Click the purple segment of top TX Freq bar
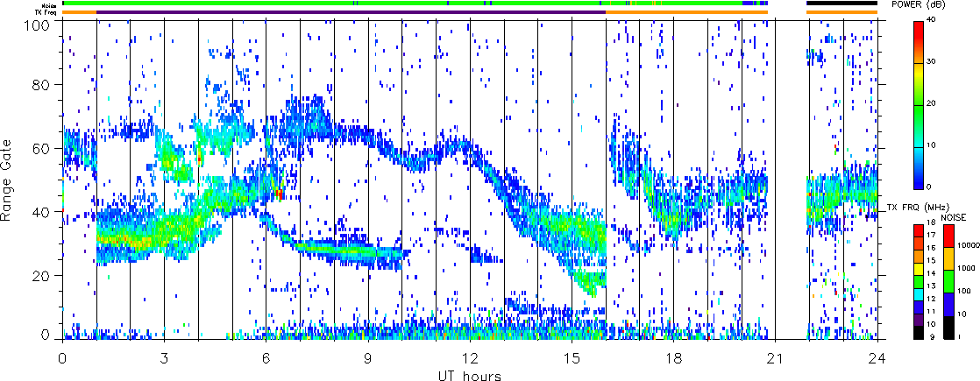Viewport: 980px width, 381px height. (x=352, y=12)
